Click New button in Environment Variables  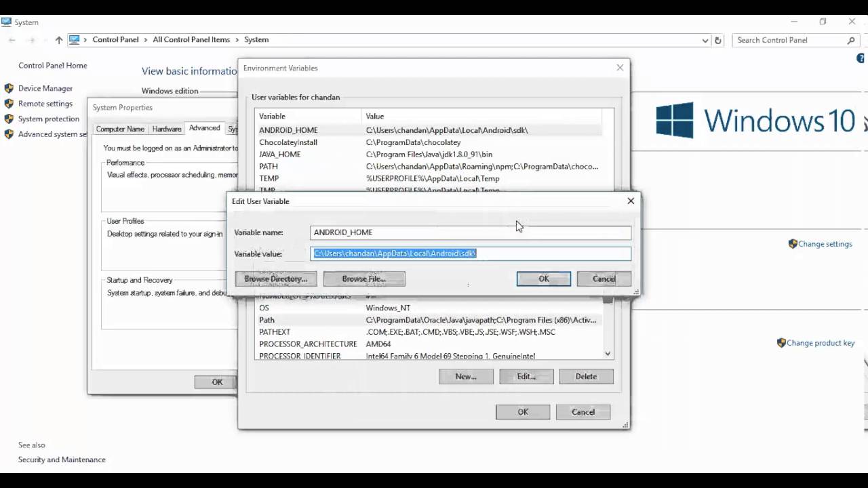[x=466, y=376]
